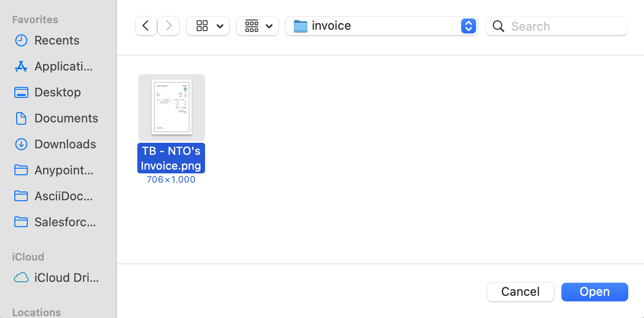Go back with the left chevron button
This screenshot has height=318, width=644.
click(146, 26)
